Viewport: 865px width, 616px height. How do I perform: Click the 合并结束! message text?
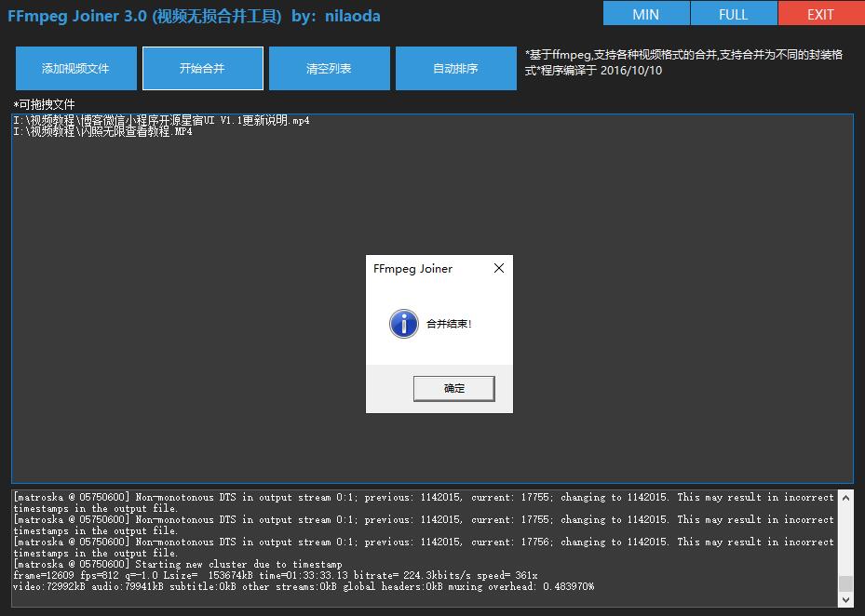click(449, 324)
